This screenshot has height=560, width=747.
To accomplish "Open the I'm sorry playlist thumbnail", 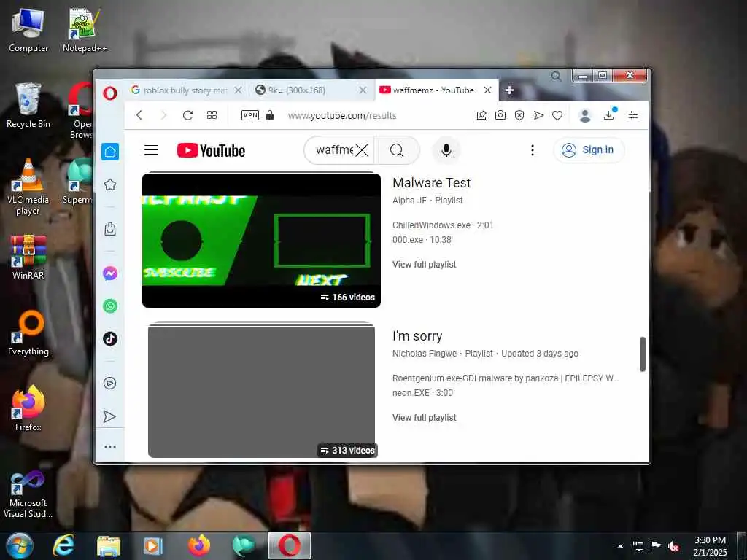I will (x=262, y=391).
